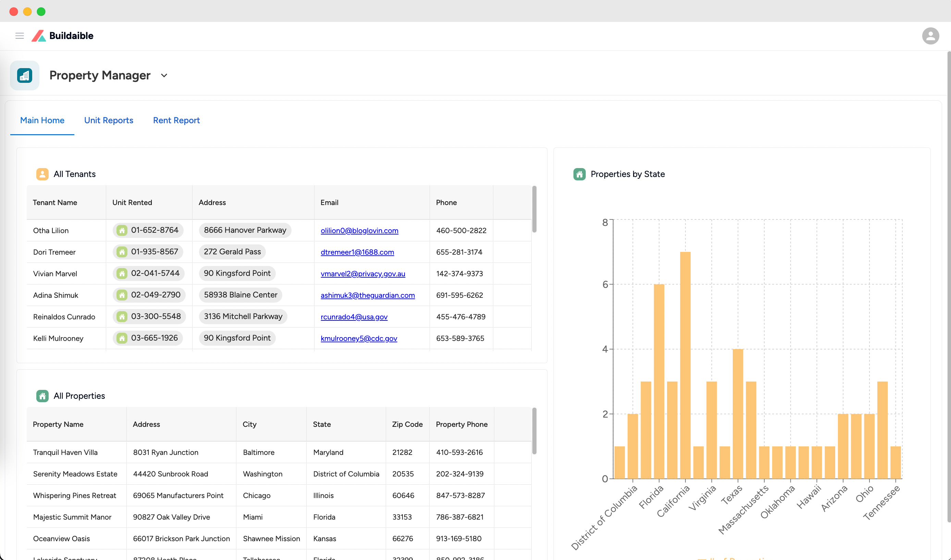
Task: Open the hamburger menu
Action: (x=20, y=36)
